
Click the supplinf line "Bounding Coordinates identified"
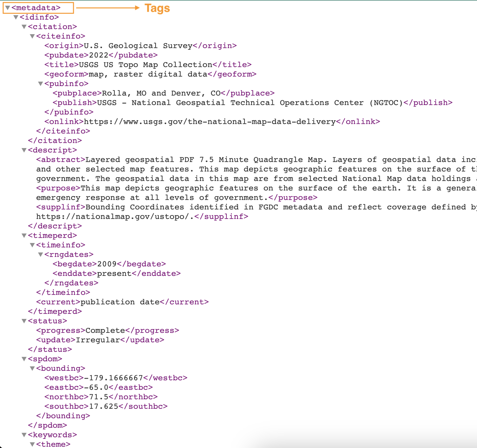click(x=257, y=207)
